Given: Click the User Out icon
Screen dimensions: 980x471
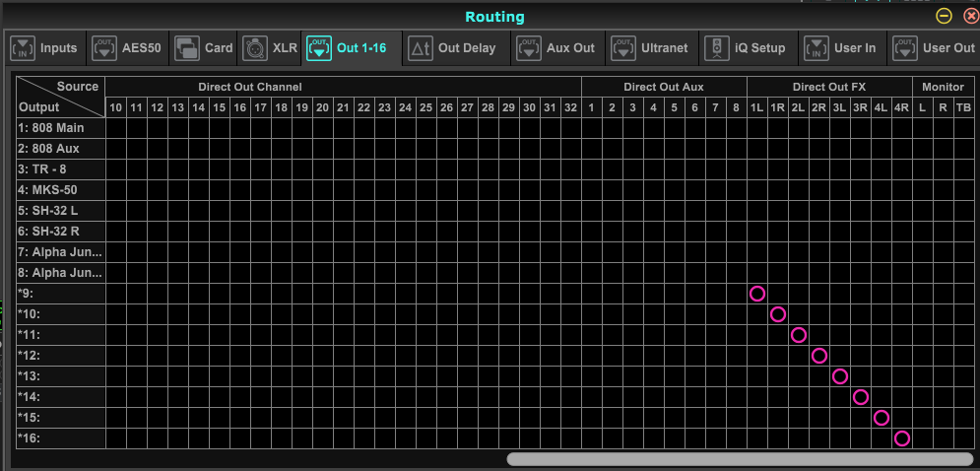Looking at the screenshot, I should click(x=905, y=48).
